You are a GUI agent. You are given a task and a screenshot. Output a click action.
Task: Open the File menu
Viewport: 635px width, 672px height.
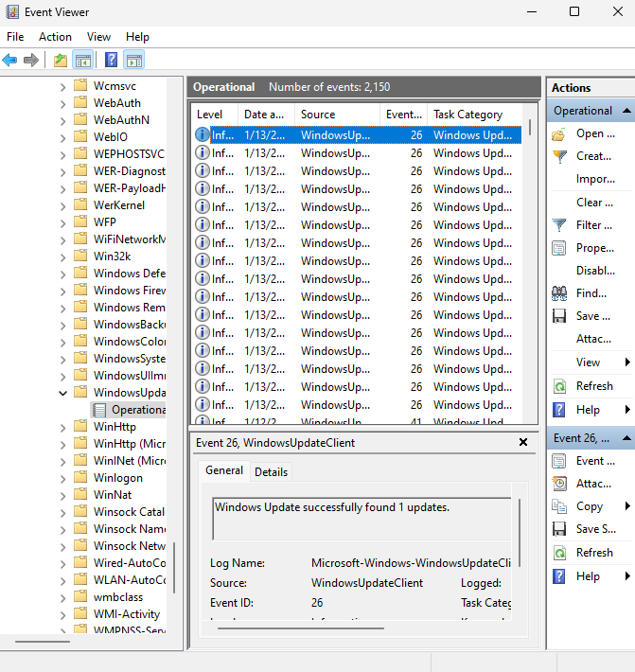point(15,37)
